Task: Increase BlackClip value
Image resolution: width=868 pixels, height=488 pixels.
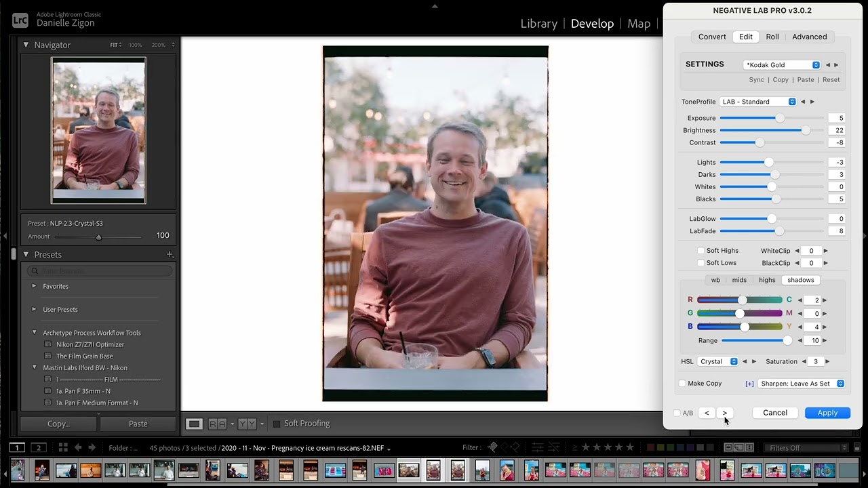Action: [825, 263]
